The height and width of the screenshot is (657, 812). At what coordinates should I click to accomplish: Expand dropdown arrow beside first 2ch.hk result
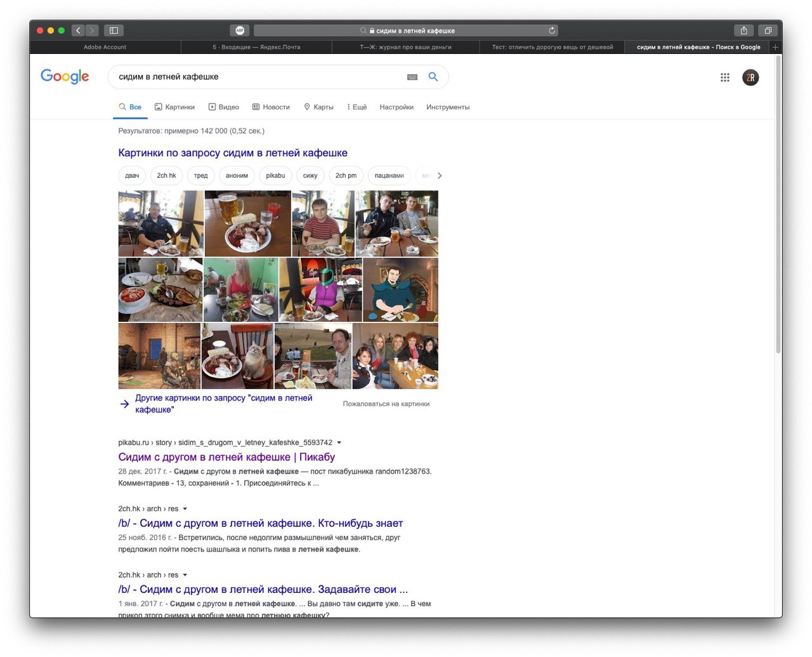[x=185, y=509]
